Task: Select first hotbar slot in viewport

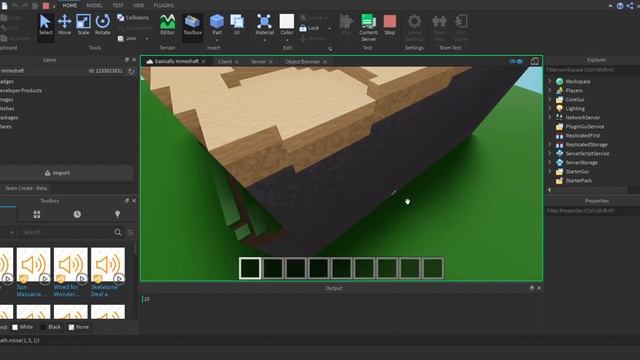Action: point(250,268)
